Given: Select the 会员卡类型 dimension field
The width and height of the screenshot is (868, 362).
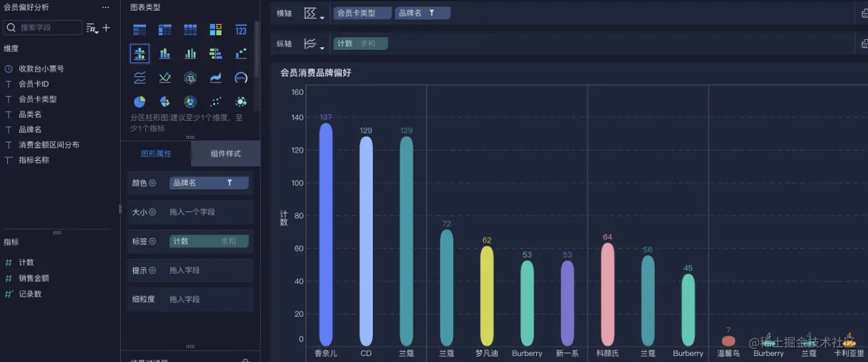Looking at the screenshot, I should coord(38,99).
